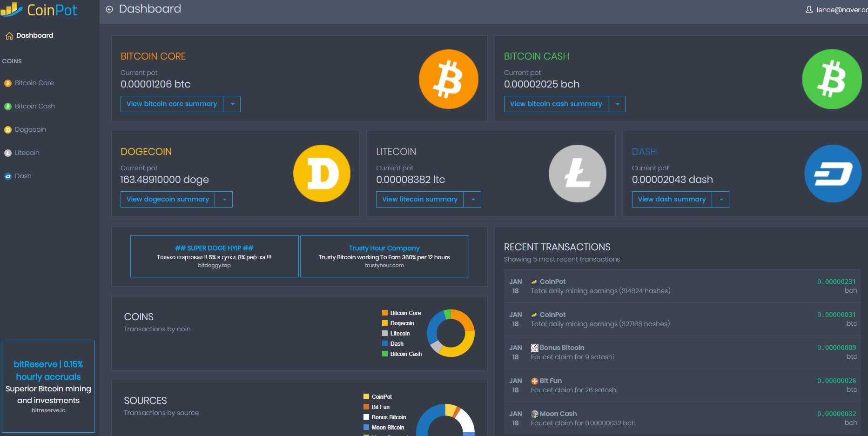Toggle Bit Fun legend swatch in Sources chart

[x=366, y=407]
